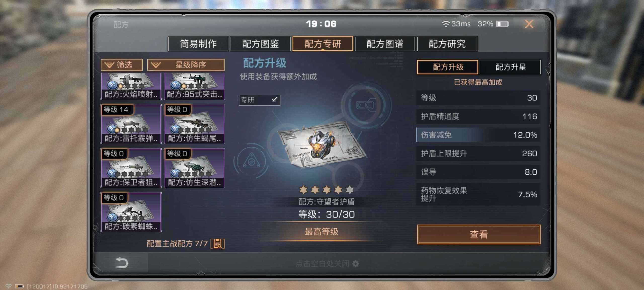Open the 星级降序 sort dropdown
The width and height of the screenshot is (644, 290).
[186, 65]
